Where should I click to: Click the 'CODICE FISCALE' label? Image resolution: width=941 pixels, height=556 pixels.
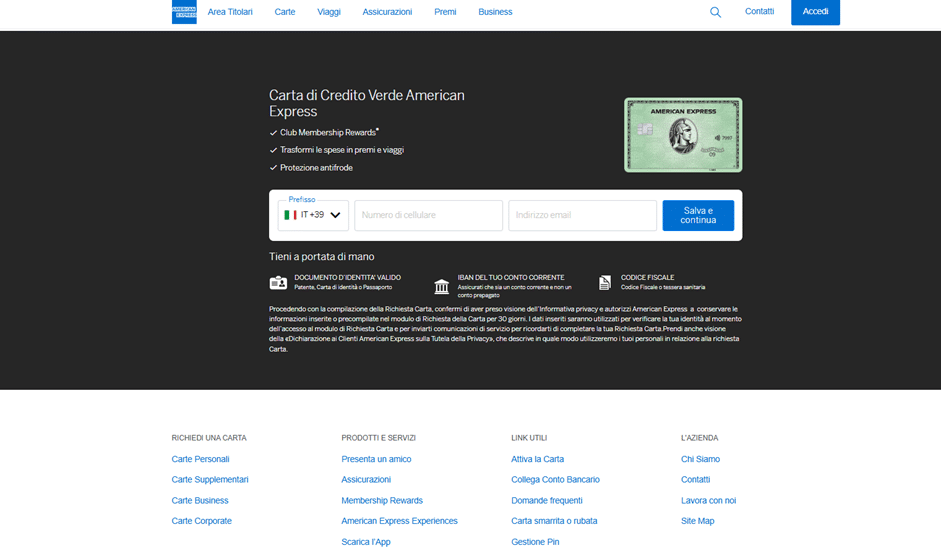648,278
